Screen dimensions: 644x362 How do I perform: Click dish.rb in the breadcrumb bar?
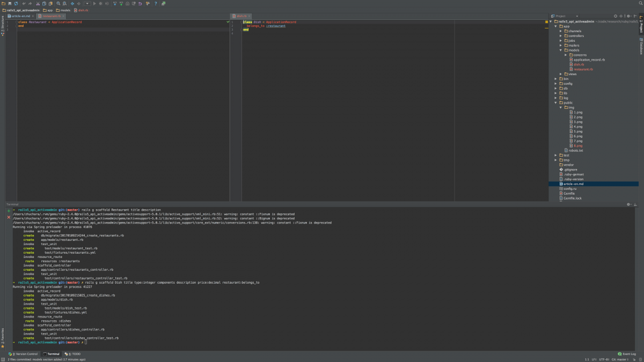pos(83,10)
